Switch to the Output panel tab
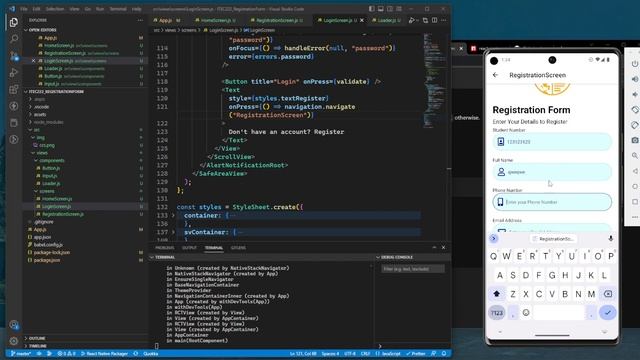 (189, 248)
